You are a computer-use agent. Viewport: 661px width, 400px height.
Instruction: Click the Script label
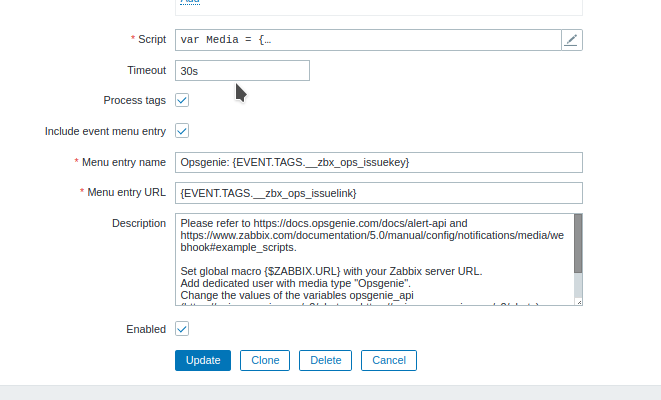tap(152, 39)
